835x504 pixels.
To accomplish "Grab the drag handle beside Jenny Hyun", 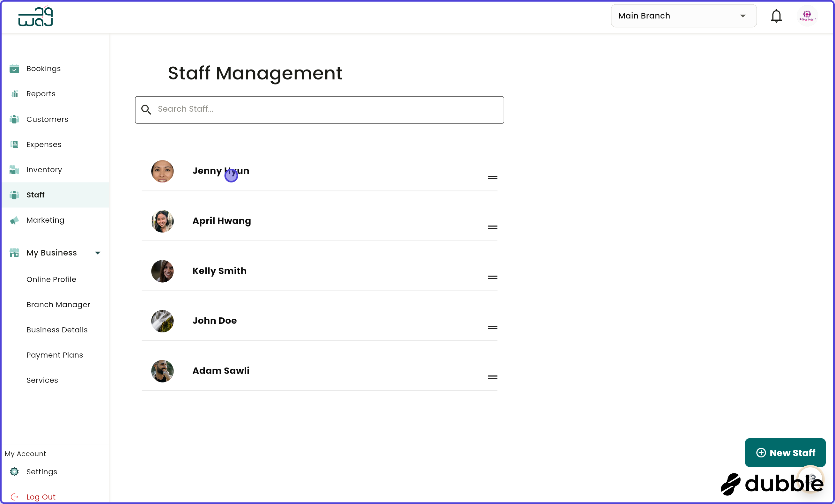I will tap(492, 177).
